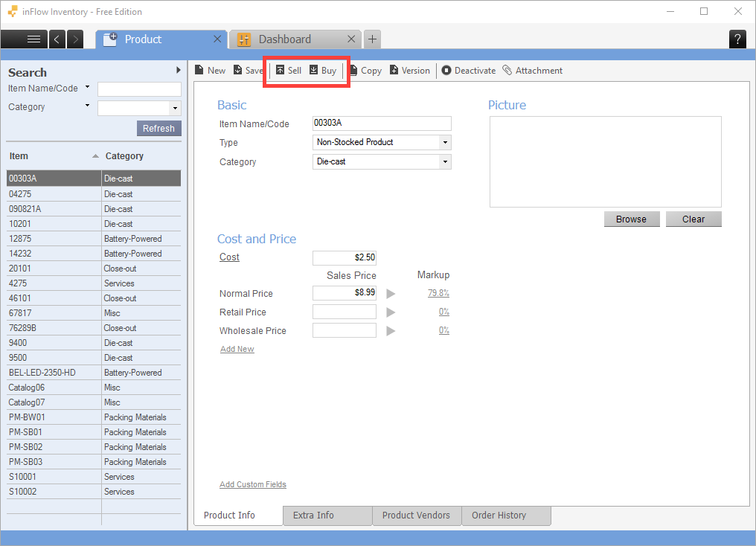Image resolution: width=756 pixels, height=546 pixels.
Task: Save the product
Action: [x=249, y=71]
